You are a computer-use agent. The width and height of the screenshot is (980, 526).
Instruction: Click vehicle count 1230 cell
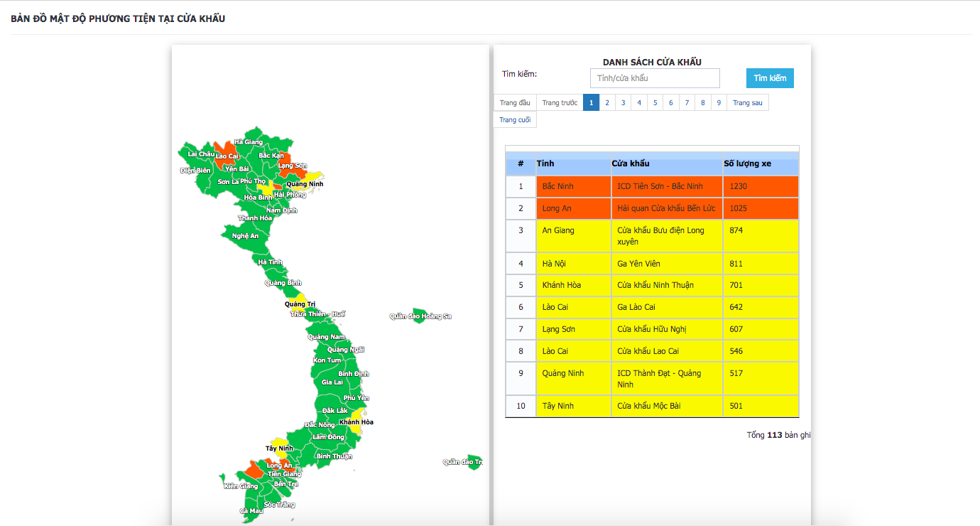point(761,186)
